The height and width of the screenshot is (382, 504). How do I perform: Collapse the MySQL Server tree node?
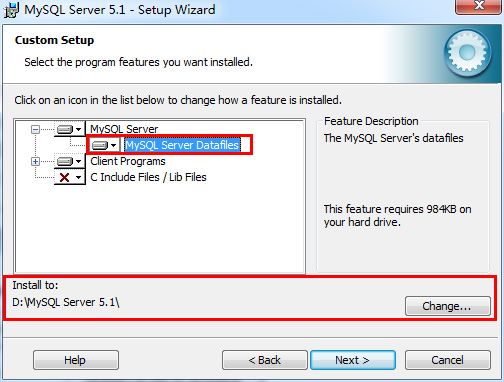35,129
